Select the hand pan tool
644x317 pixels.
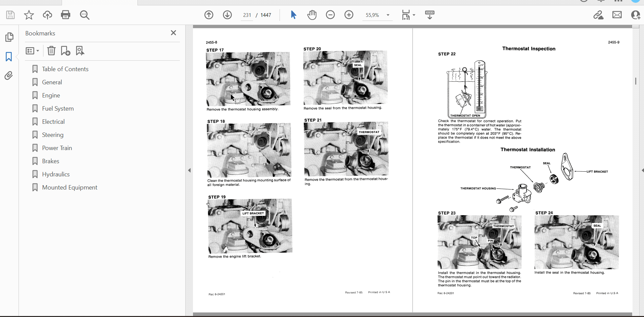(x=312, y=15)
